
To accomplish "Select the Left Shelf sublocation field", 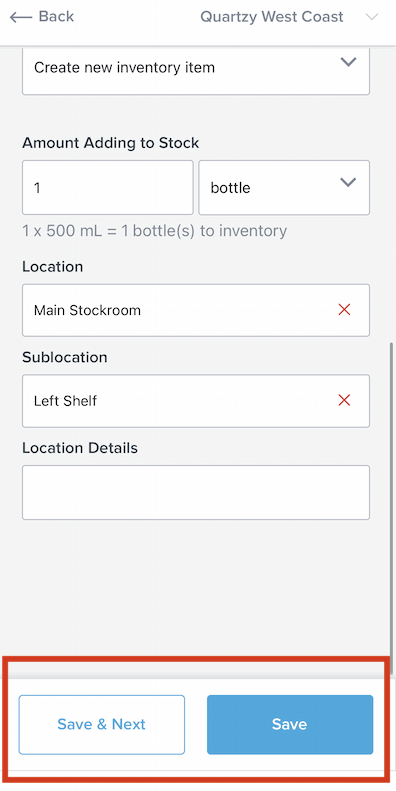I will (196, 401).
